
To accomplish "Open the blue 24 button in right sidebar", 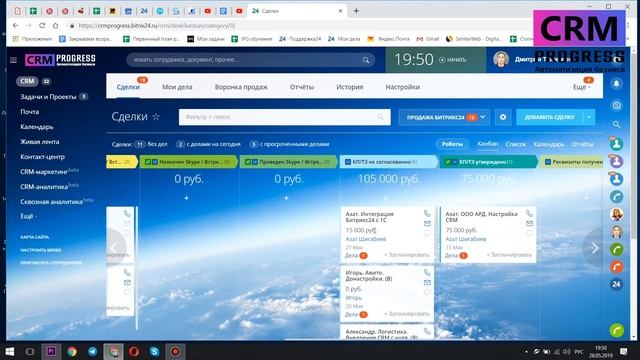I will (x=616, y=284).
